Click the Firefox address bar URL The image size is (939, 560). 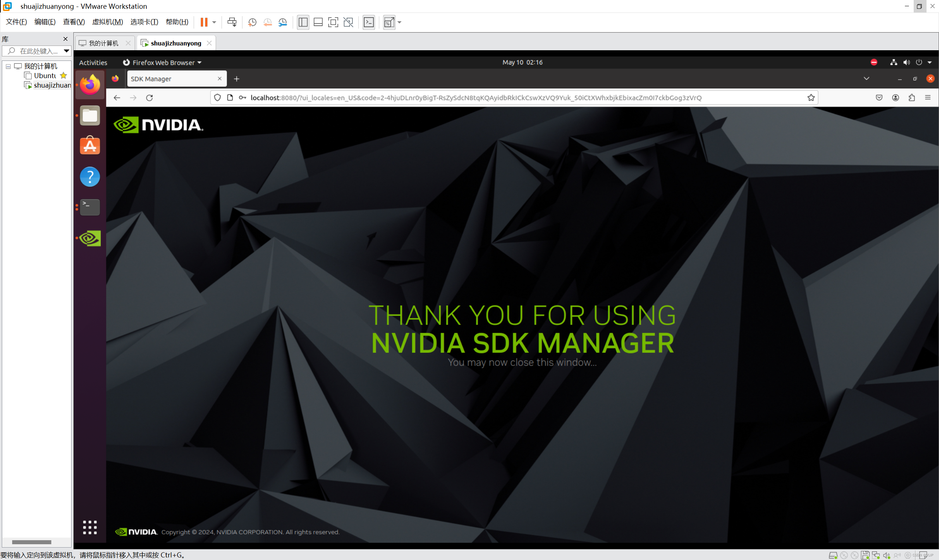[475, 98]
